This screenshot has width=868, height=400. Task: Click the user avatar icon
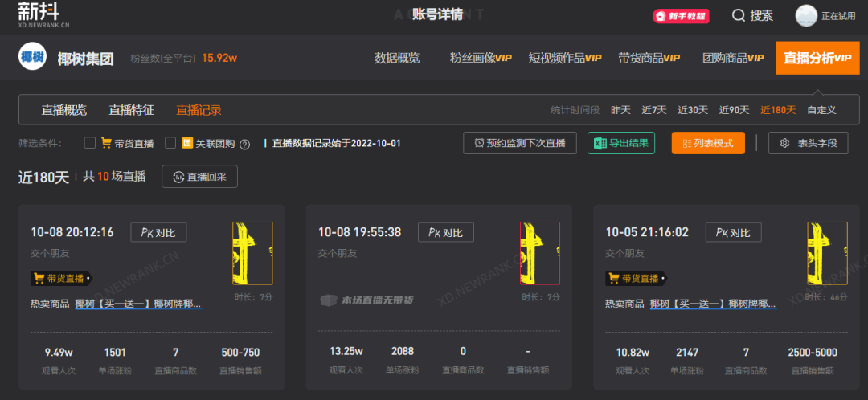click(x=806, y=16)
